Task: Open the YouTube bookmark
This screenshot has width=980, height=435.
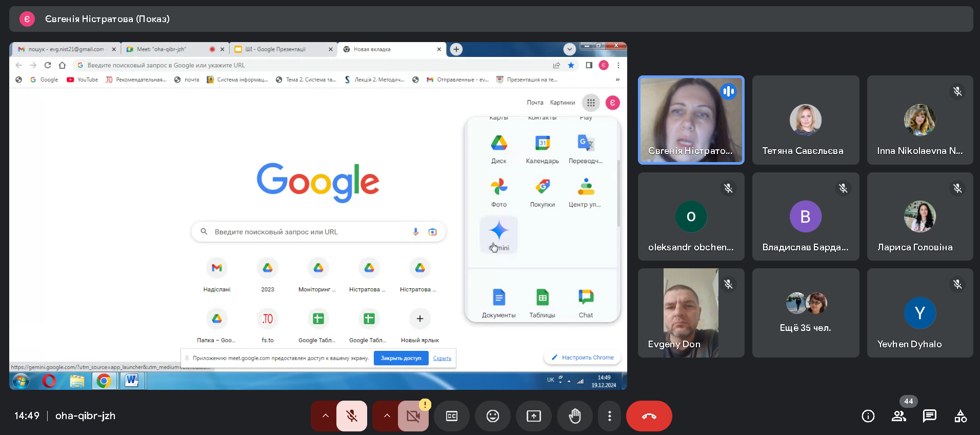Action: pyautogui.click(x=83, y=80)
